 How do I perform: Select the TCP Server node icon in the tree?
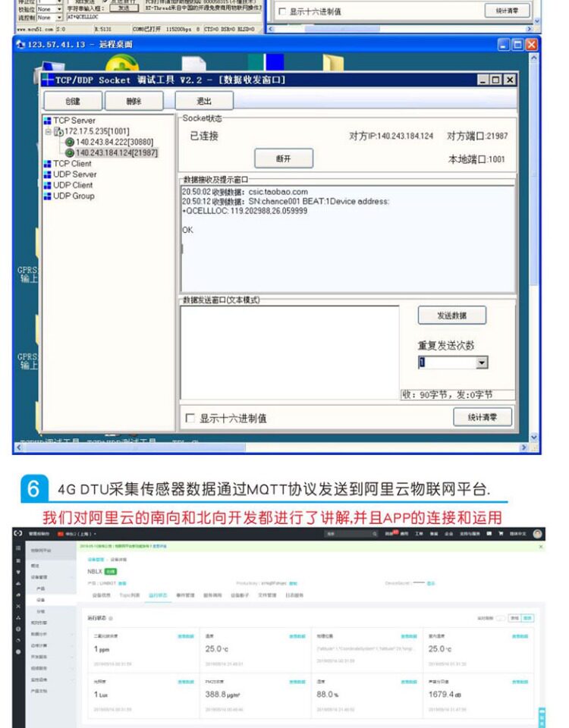pos(47,121)
